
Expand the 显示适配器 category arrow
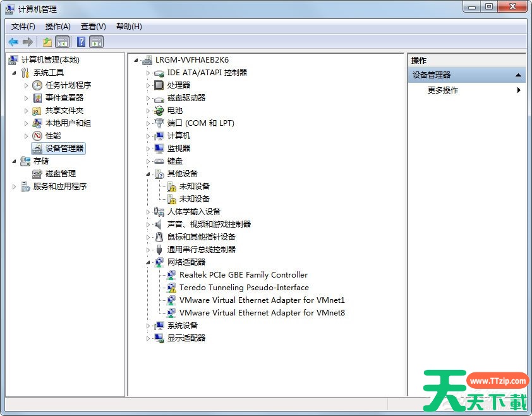point(148,339)
